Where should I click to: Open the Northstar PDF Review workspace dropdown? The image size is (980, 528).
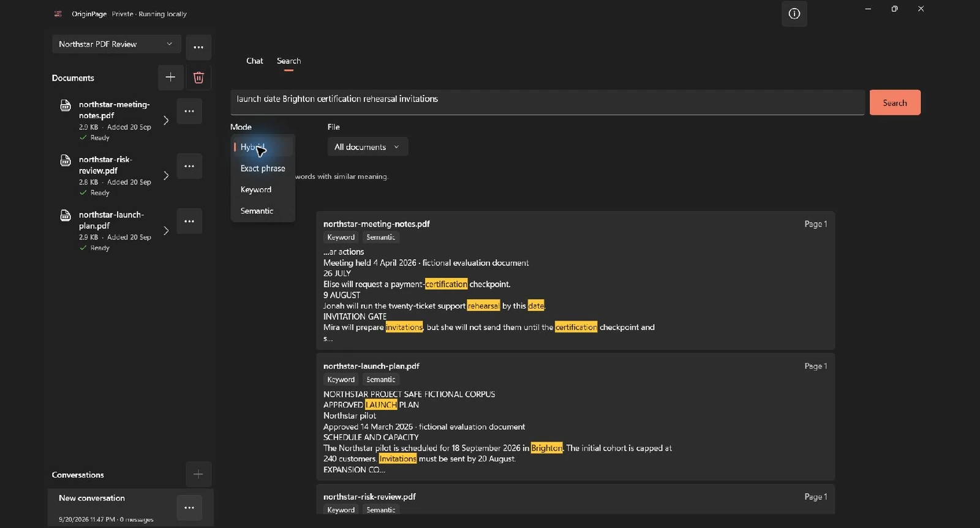pyautogui.click(x=116, y=44)
